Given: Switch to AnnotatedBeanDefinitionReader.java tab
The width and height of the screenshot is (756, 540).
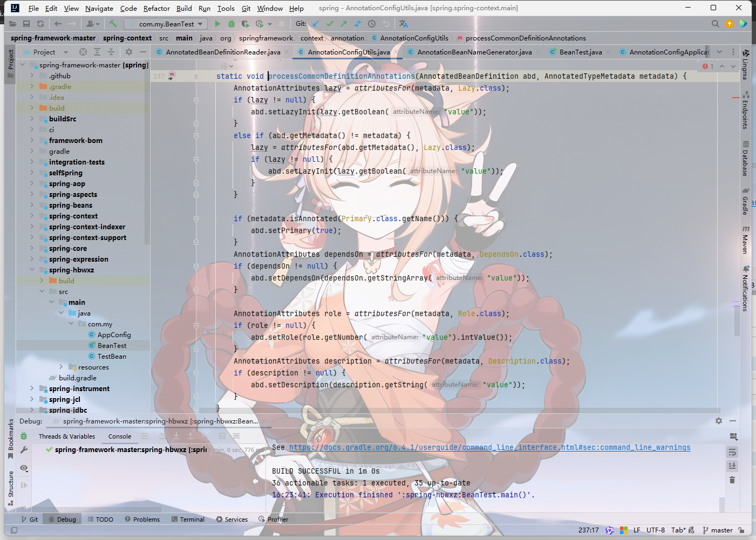Looking at the screenshot, I should [222, 52].
